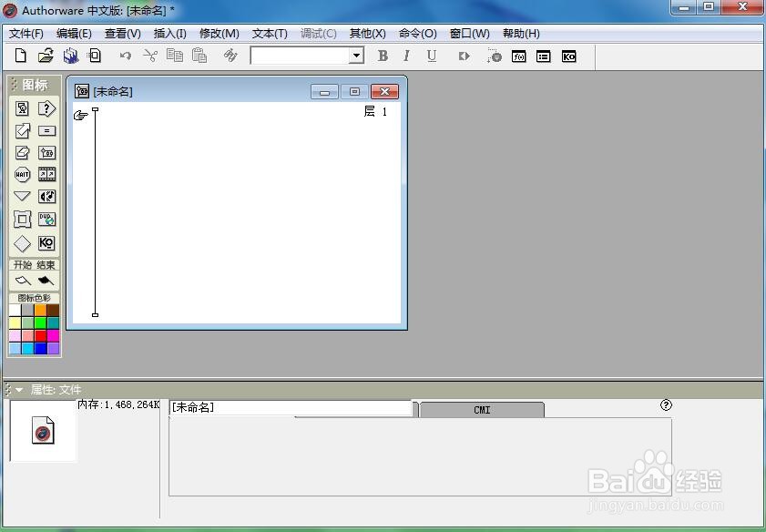Open properties panel help question icon
766x532 pixels.
pyautogui.click(x=666, y=405)
